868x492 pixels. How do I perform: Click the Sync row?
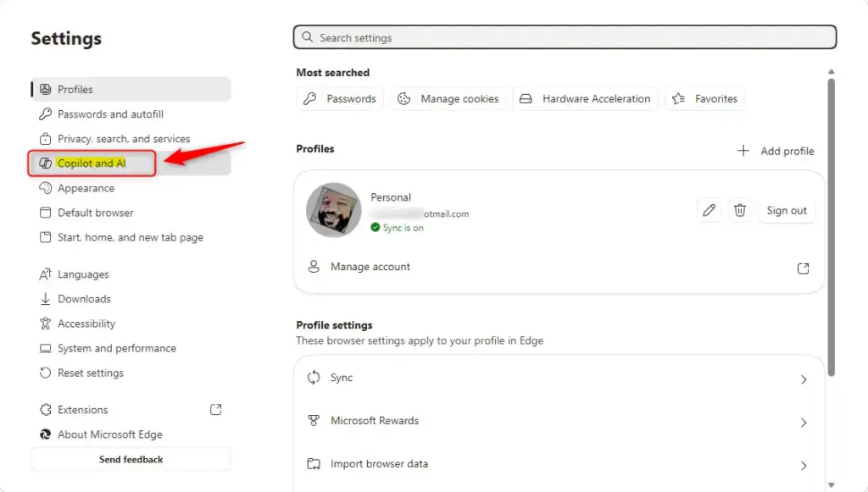559,379
